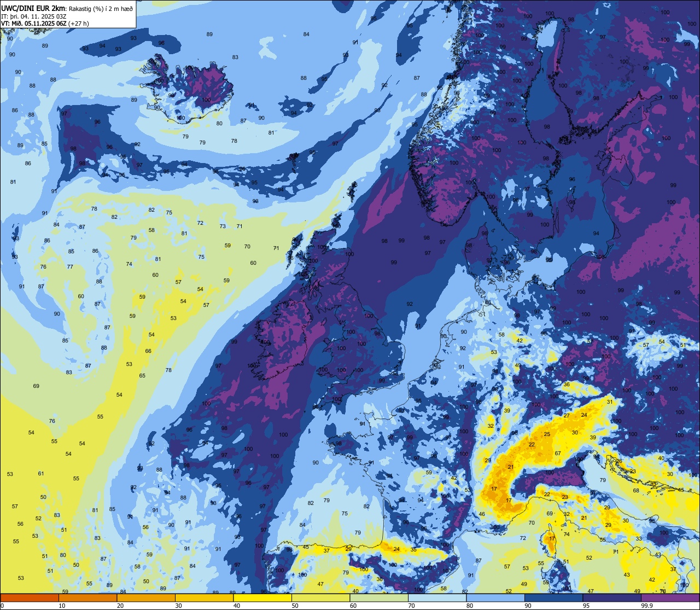
Task: Click the 'IT: þri. 04. 11. 2025 03Z' line
Action: (x=33, y=16)
